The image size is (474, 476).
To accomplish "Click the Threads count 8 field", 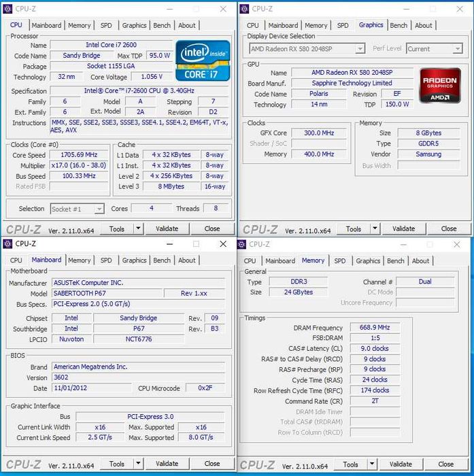I will tap(216, 208).
